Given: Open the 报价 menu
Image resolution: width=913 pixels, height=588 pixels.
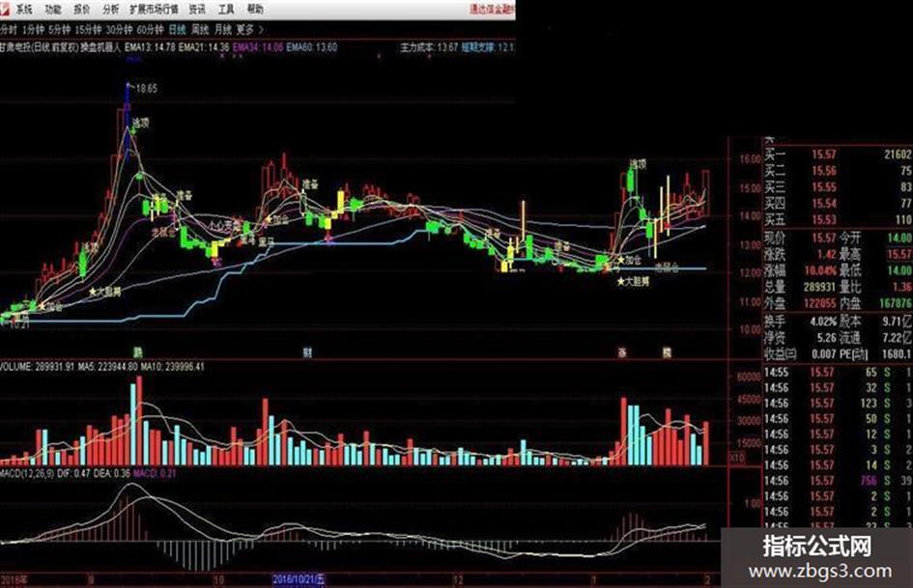Looking at the screenshot, I should pos(81,9).
